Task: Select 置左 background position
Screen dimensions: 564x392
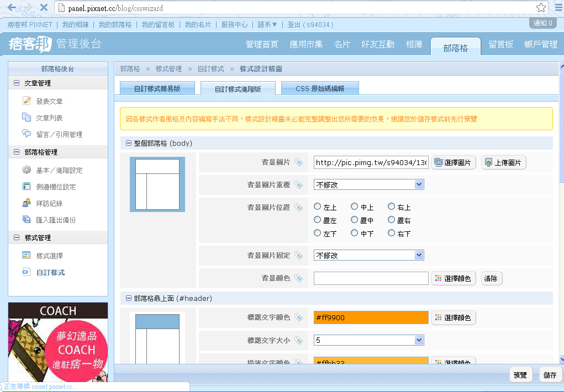Action: pyautogui.click(x=317, y=220)
